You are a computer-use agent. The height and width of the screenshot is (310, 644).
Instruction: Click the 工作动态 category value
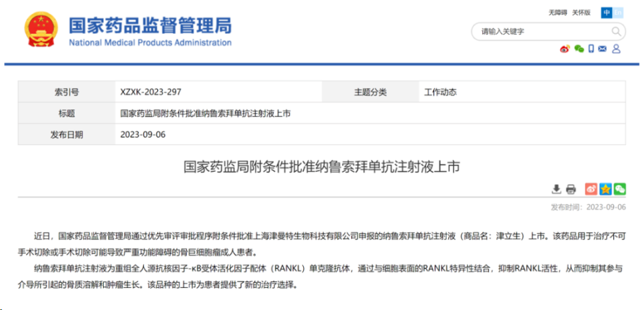(x=440, y=92)
